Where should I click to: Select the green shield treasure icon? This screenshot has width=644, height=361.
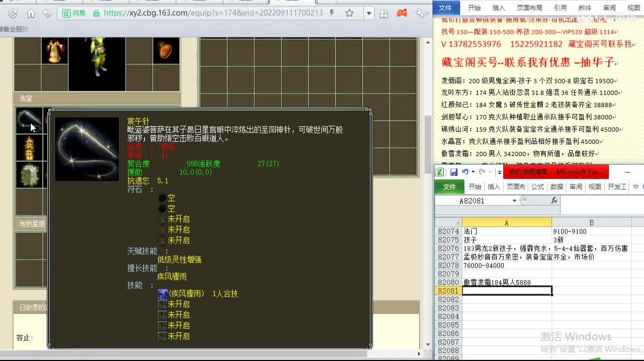28,175
